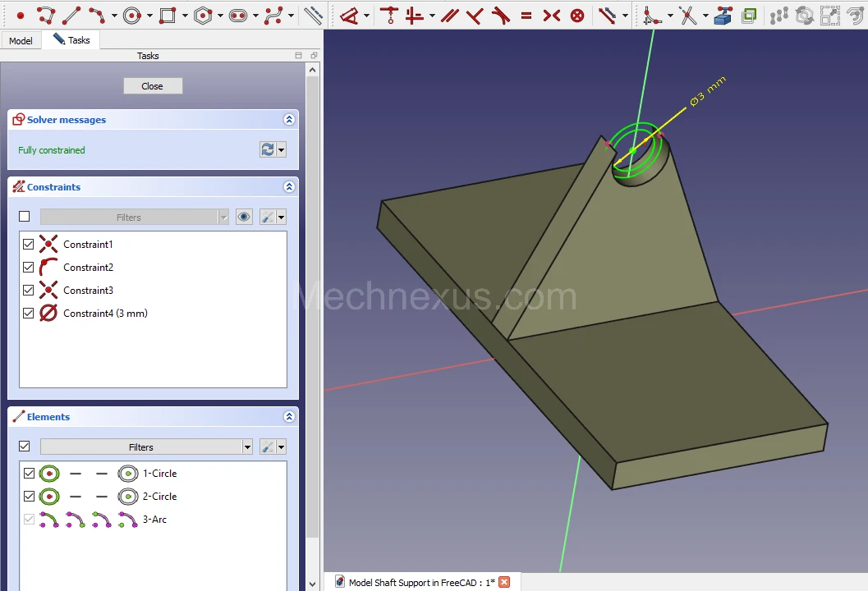Viewport: 868px width, 591px height.
Task: Apply the equal constraint
Action: pos(526,15)
